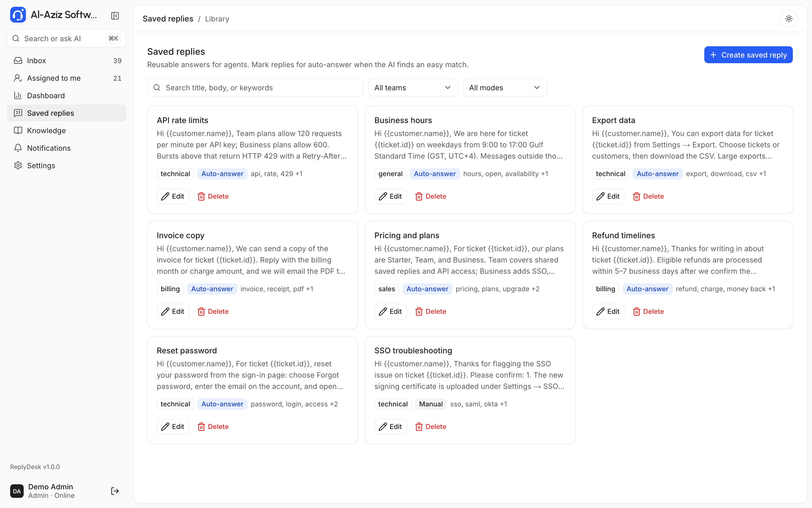Delete the Export data reply

pyautogui.click(x=648, y=196)
